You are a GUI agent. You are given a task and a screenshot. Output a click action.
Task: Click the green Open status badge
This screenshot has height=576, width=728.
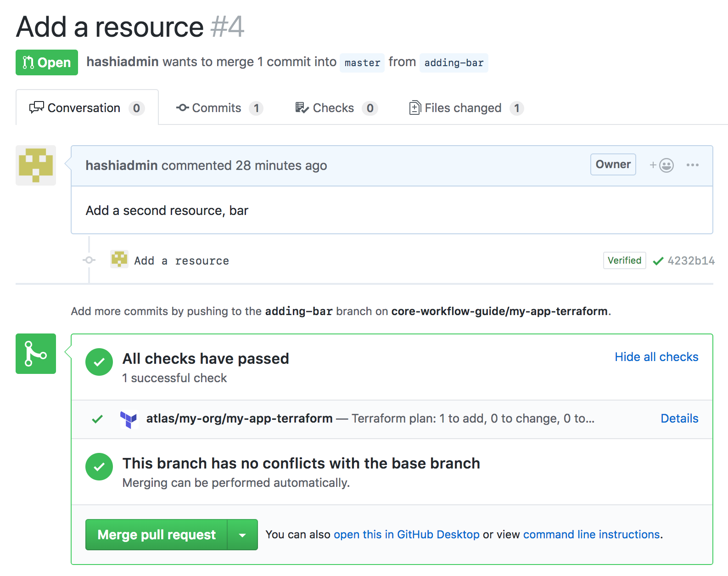click(x=47, y=62)
